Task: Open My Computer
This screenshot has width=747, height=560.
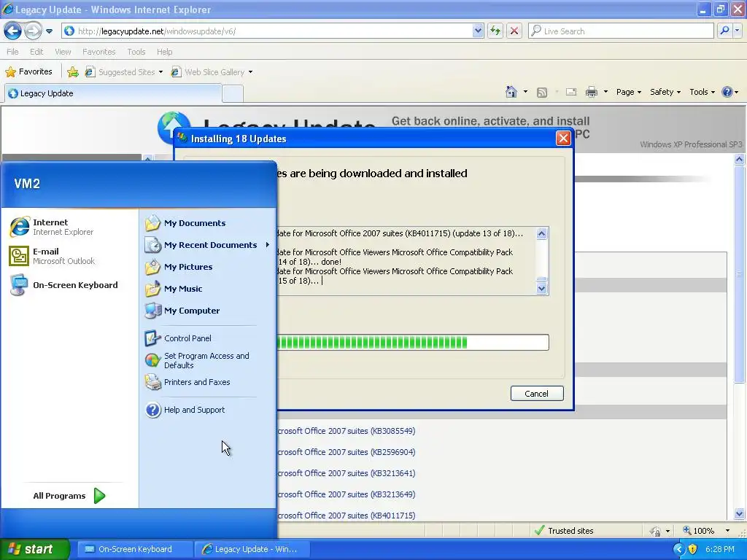Action: point(182,311)
